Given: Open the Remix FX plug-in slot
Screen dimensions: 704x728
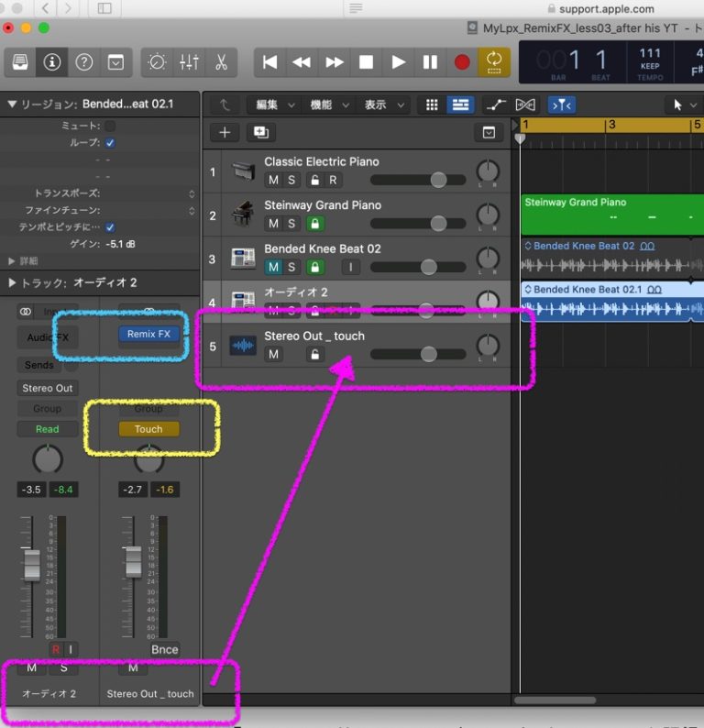Looking at the screenshot, I should click(148, 335).
